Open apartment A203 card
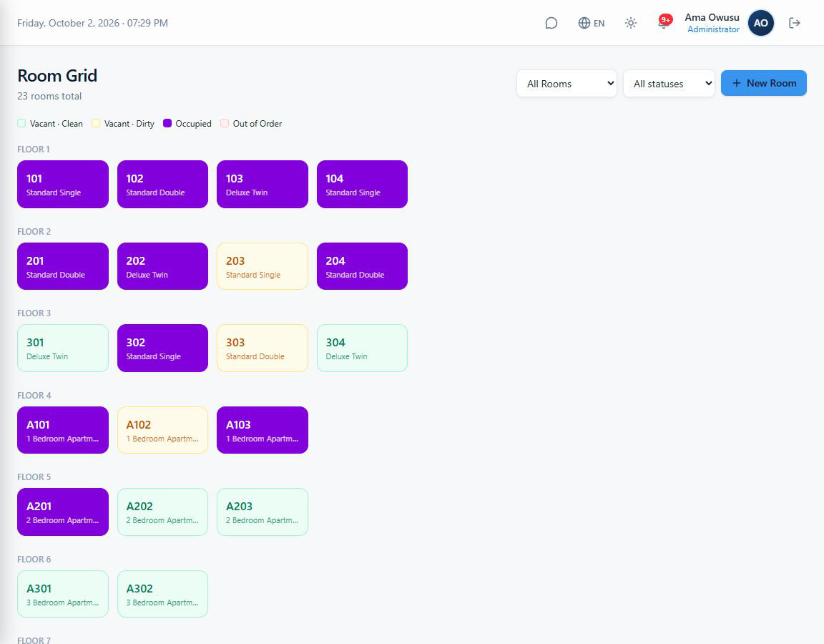824x644 pixels. tap(263, 512)
